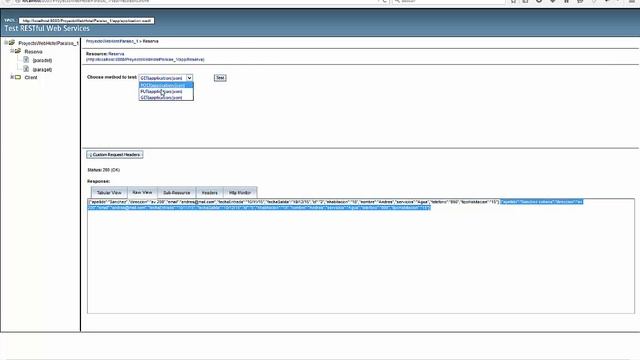Click the Status 200 (OK) text

pos(103,170)
